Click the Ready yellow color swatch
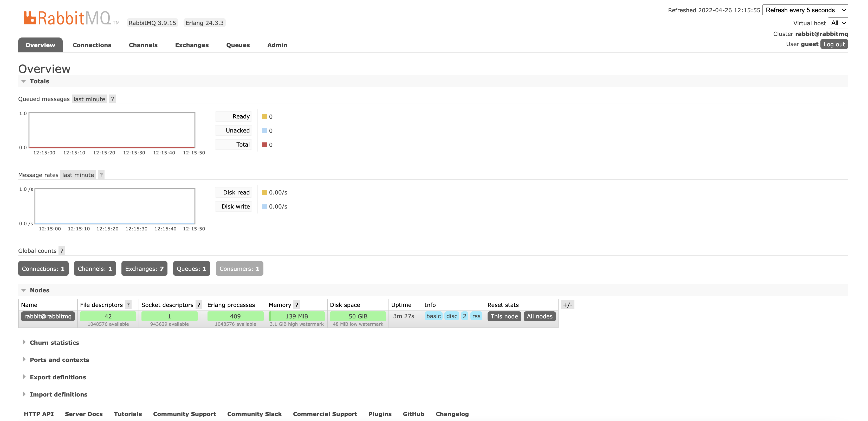 point(264,117)
